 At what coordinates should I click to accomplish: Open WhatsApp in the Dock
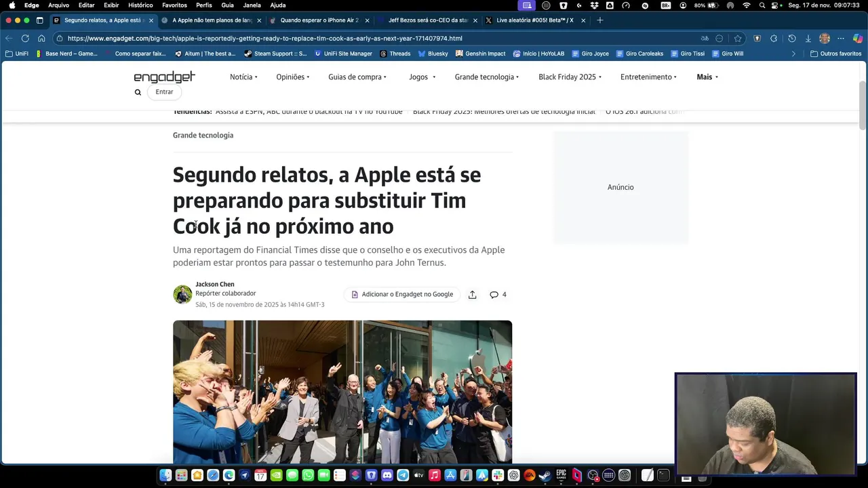(x=308, y=475)
